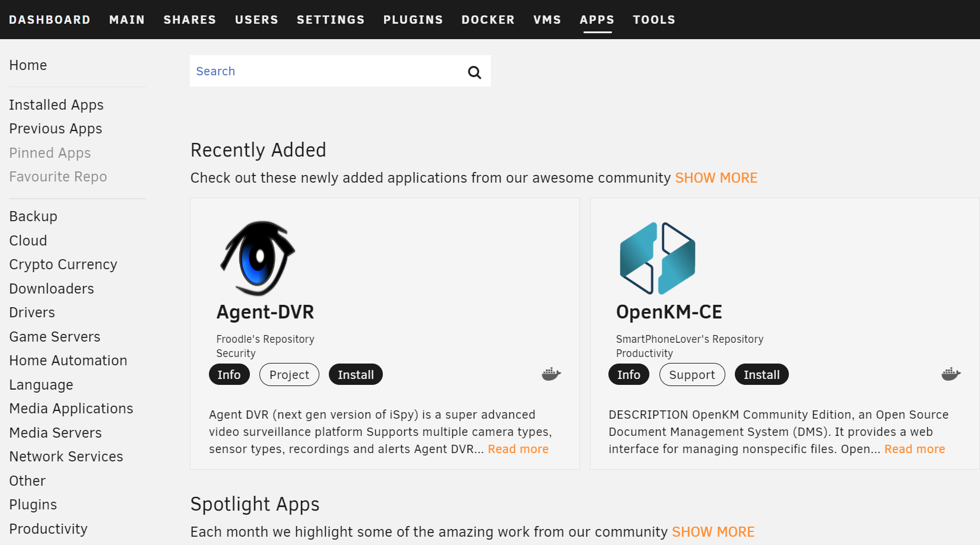Open Previous Apps in sidebar
Image resolution: width=980 pixels, height=545 pixels.
[56, 129]
